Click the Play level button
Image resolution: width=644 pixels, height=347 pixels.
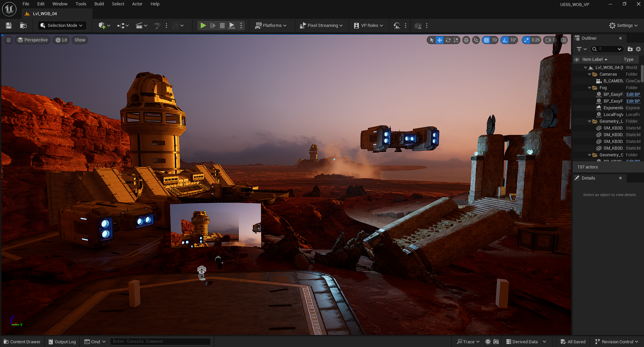pos(203,26)
